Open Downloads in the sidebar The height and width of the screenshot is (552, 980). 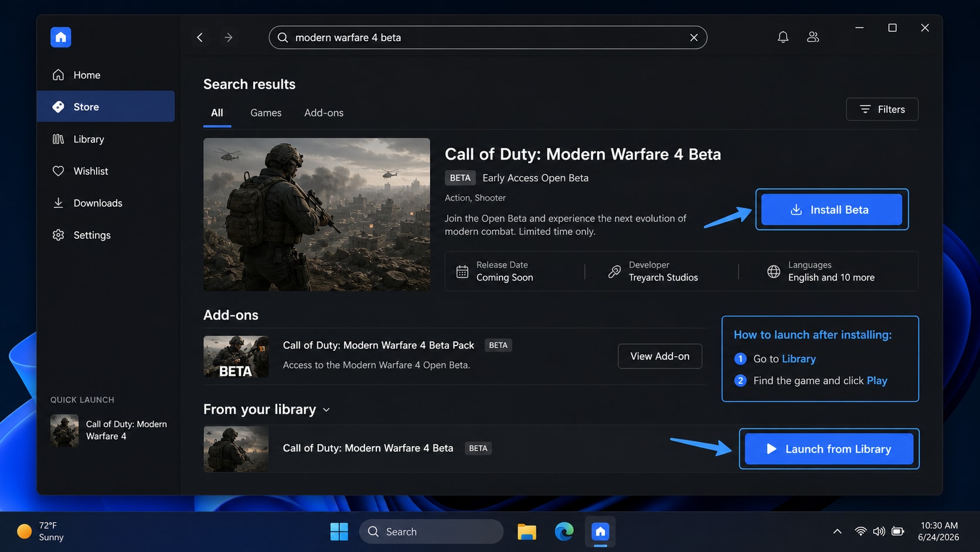click(106, 203)
